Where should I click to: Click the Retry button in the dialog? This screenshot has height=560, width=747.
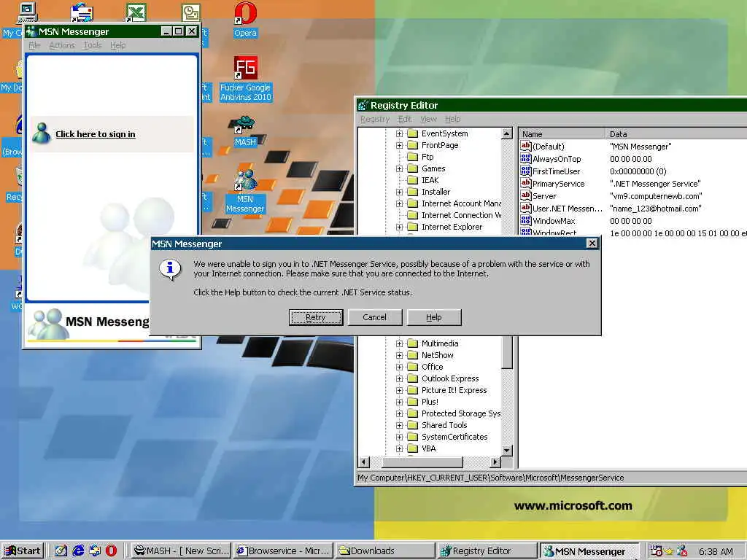click(315, 317)
